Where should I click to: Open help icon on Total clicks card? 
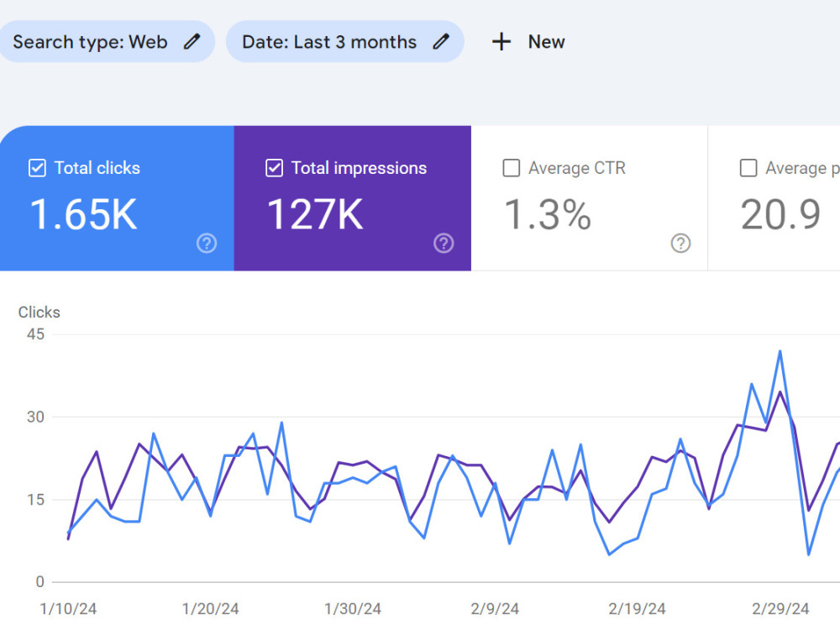[x=207, y=244]
